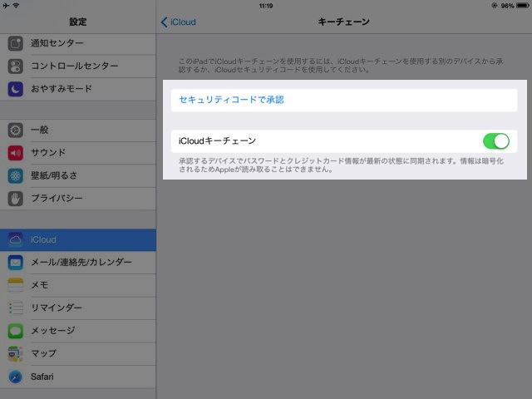Viewport: 532px width, 399px height.
Task: Tap the Notes (メモ) notepad icon
Action: click(15, 285)
